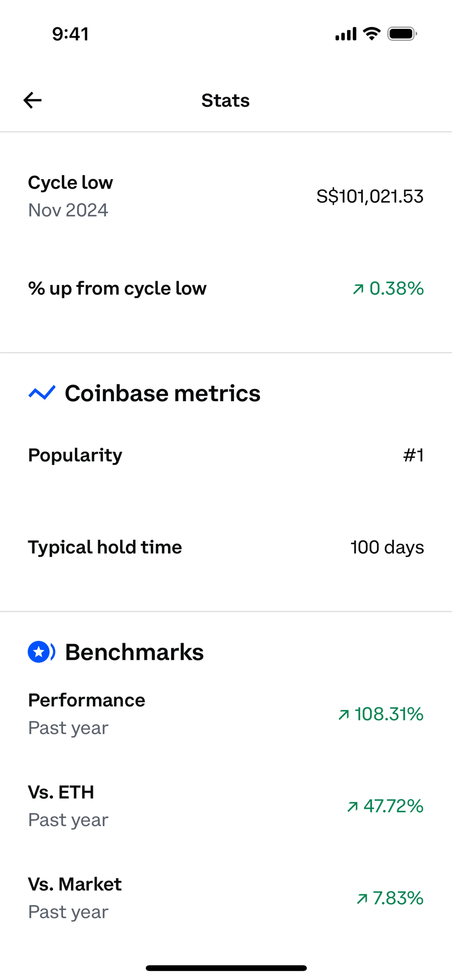Tap the % up from cycle low label

point(117,288)
